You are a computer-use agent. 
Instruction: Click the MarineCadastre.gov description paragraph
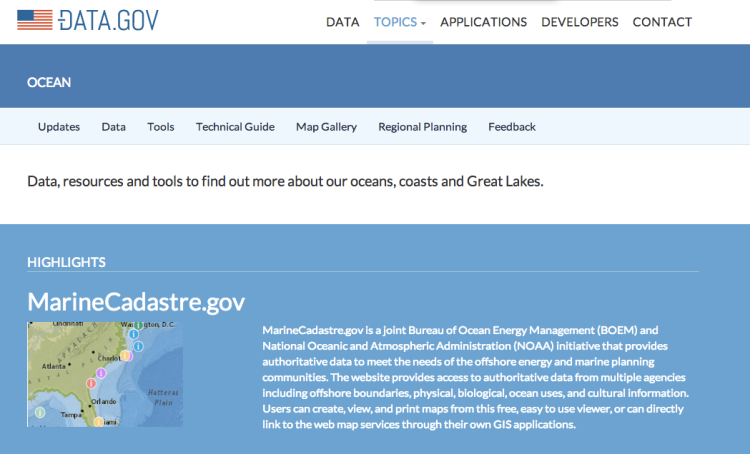coord(475,377)
